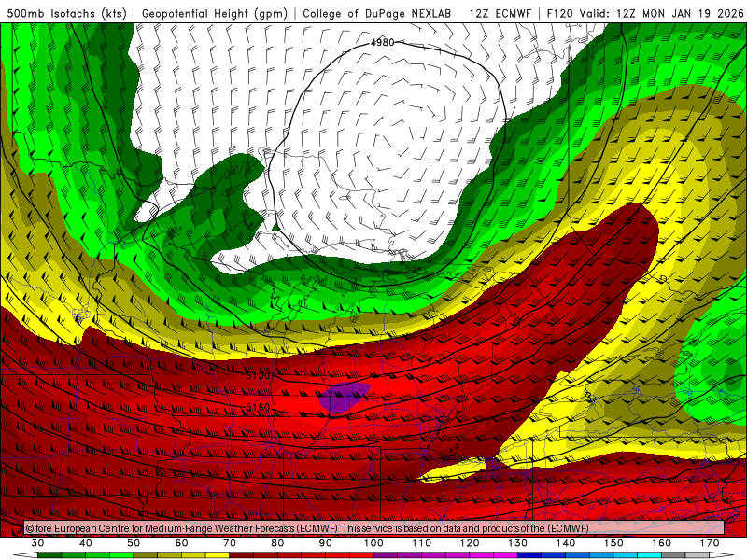Click the 90 value on the color scale
This screenshot has width=747, height=560.
[x=326, y=543]
